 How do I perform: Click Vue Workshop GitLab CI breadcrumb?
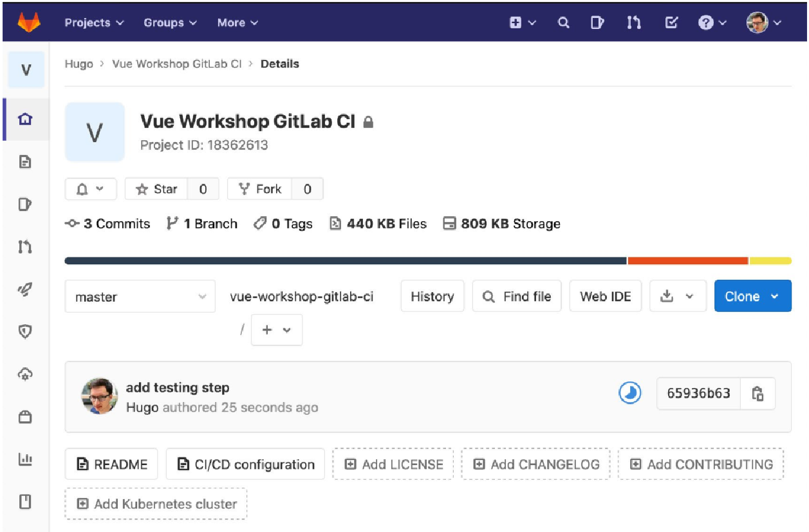177,64
